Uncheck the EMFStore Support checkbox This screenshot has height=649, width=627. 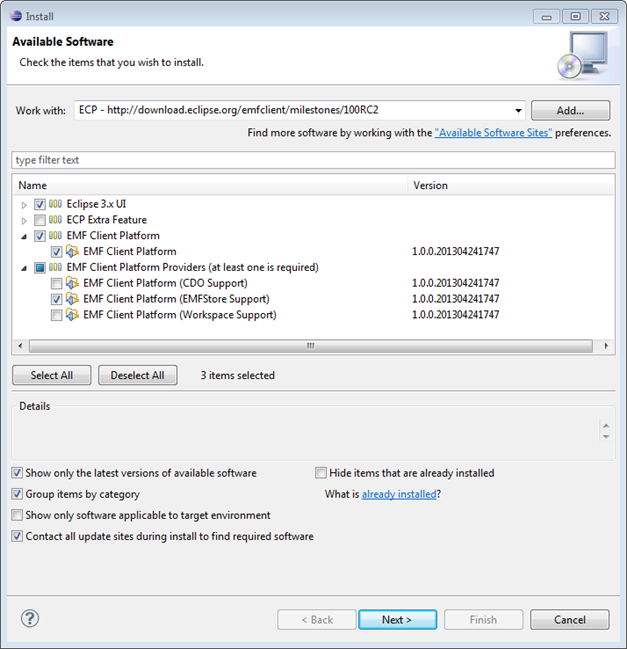56,299
